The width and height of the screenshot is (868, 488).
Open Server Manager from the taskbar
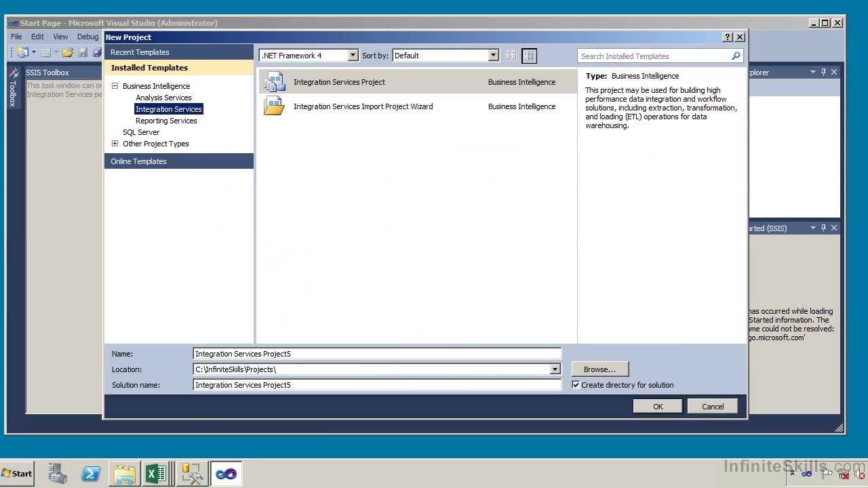[x=58, y=474]
